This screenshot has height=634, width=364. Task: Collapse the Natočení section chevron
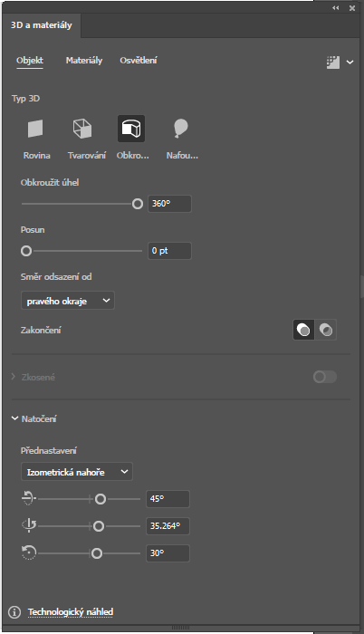(x=15, y=418)
